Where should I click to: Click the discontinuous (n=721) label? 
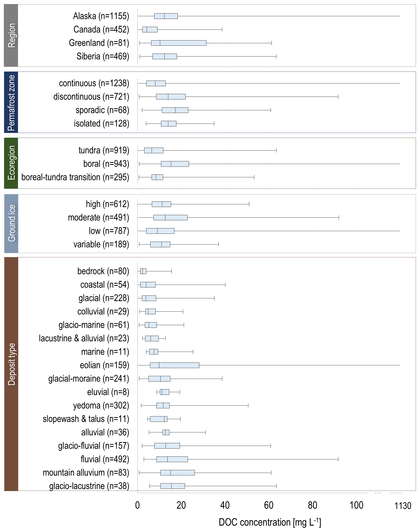point(91,97)
